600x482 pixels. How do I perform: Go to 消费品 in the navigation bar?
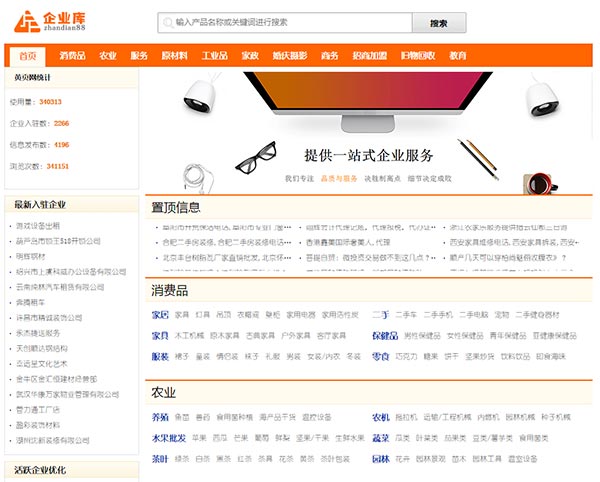click(72, 56)
